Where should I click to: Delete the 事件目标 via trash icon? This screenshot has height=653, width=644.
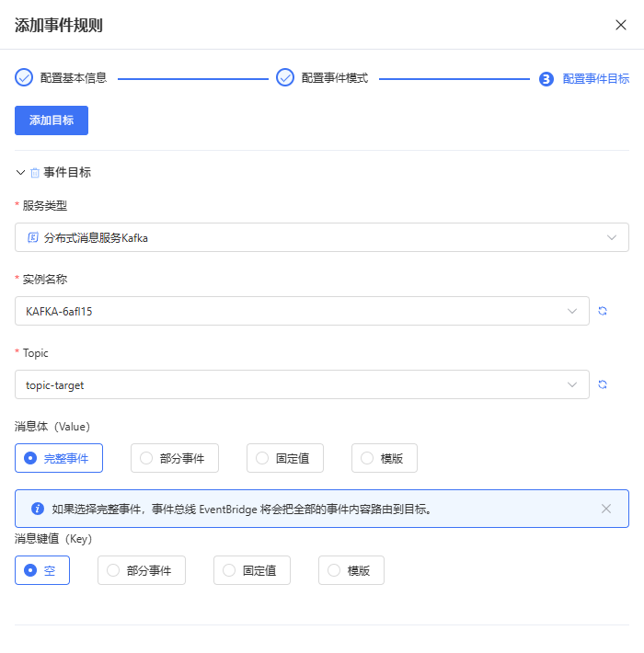[35, 172]
